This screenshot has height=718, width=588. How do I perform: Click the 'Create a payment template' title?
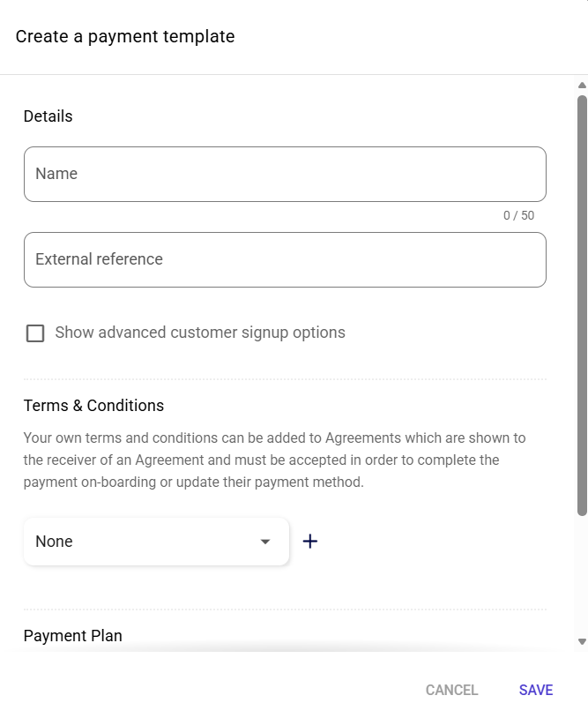125,37
